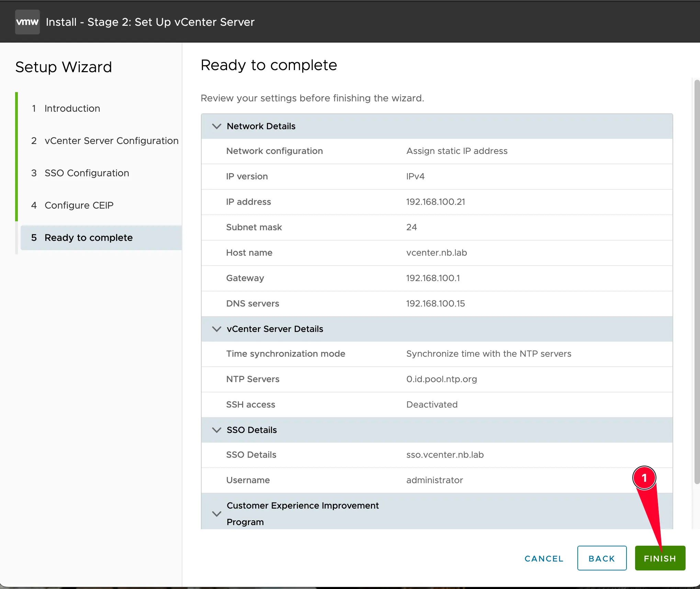
Task: Click the BACK button
Action: [602, 558]
